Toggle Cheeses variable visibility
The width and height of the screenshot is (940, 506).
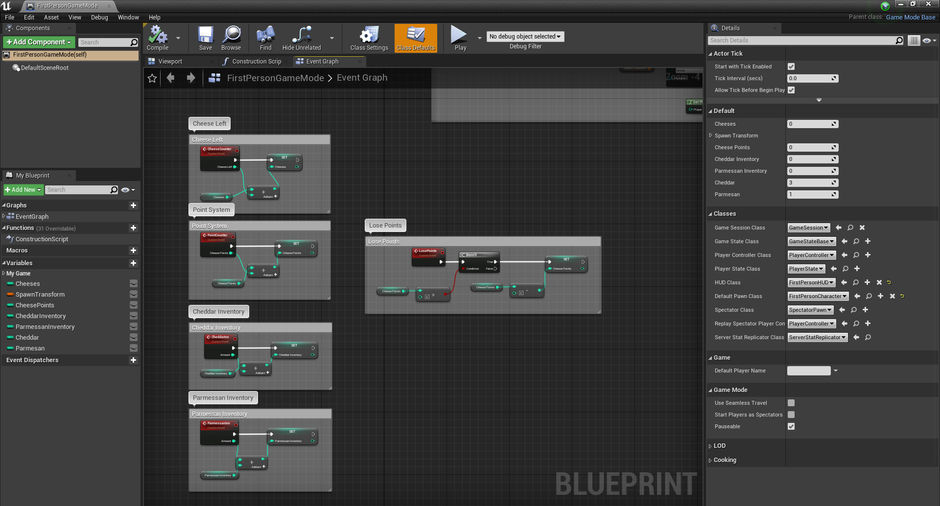[x=134, y=284]
